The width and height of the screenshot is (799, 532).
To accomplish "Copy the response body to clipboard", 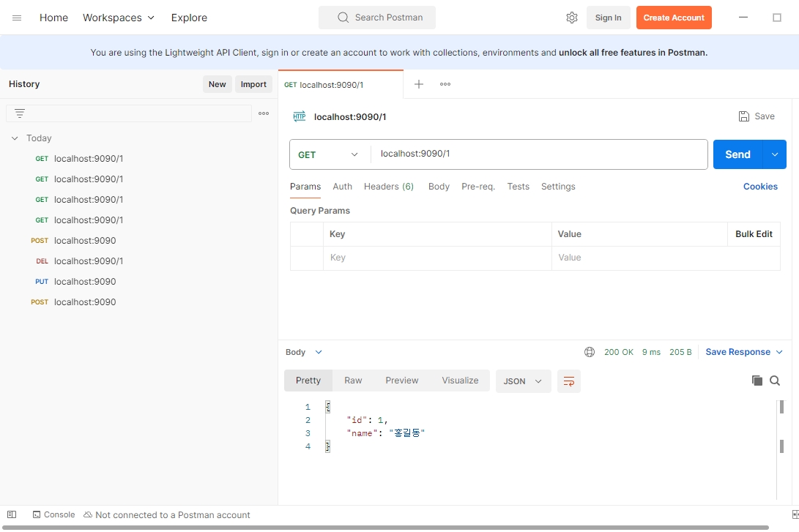I will pyautogui.click(x=757, y=381).
